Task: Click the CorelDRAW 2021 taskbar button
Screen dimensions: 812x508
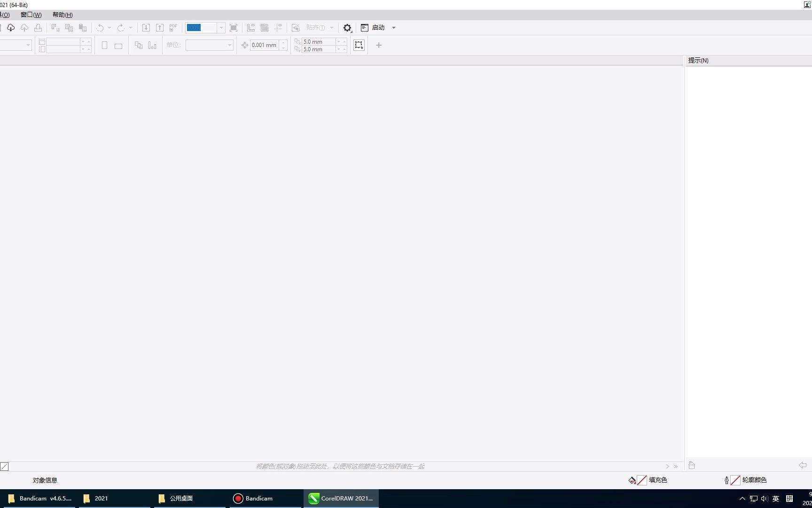Action: [x=341, y=499]
